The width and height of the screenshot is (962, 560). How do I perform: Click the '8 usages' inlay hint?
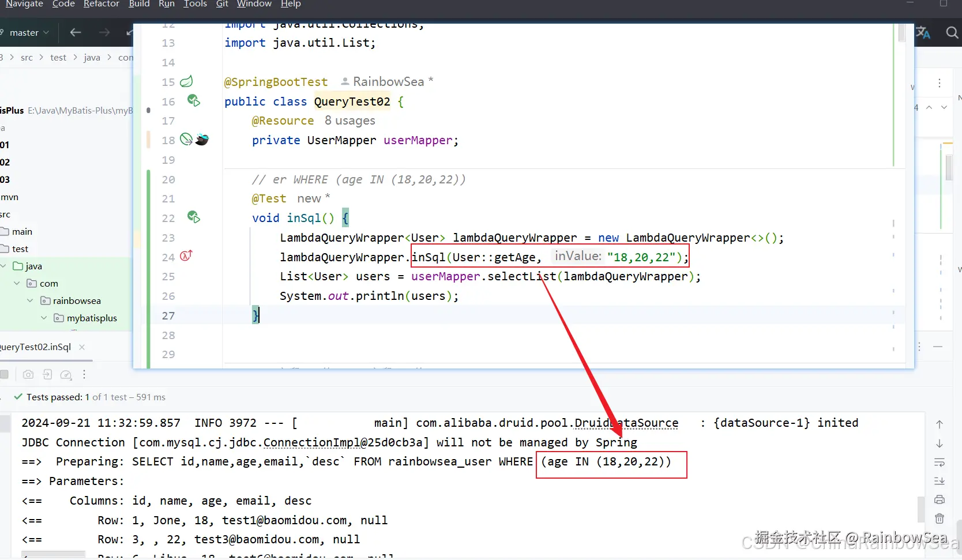pos(350,121)
